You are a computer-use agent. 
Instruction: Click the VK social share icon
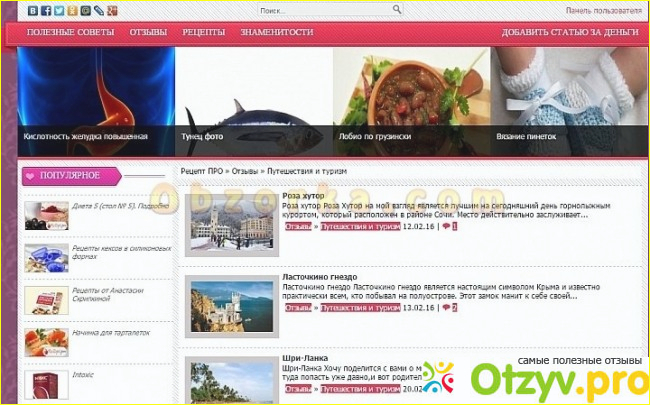pos(33,10)
